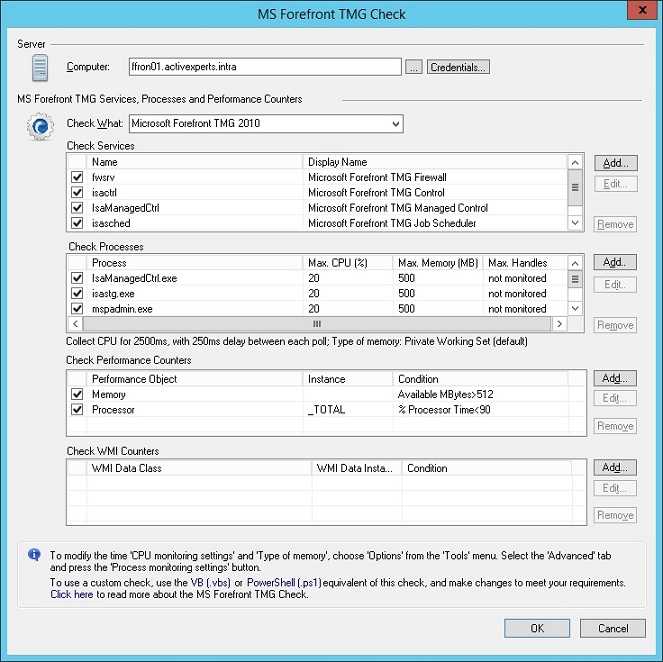Toggle the IsaManagedCtrl service checkbox
The width and height of the screenshot is (663, 662).
pos(77,208)
